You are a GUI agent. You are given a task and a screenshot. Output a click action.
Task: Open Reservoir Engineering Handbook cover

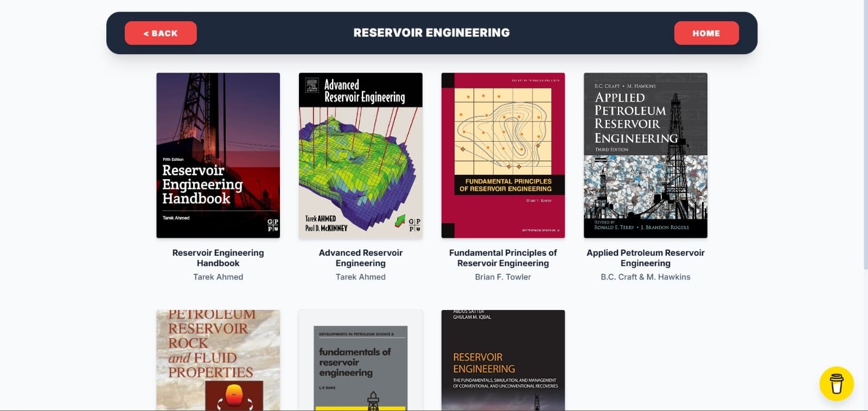point(218,155)
